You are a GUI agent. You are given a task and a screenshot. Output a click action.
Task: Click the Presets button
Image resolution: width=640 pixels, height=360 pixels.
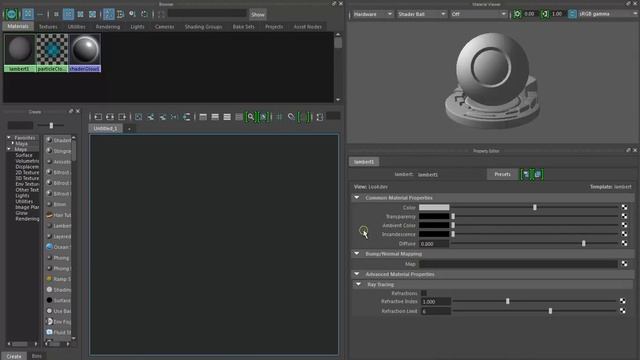[502, 174]
